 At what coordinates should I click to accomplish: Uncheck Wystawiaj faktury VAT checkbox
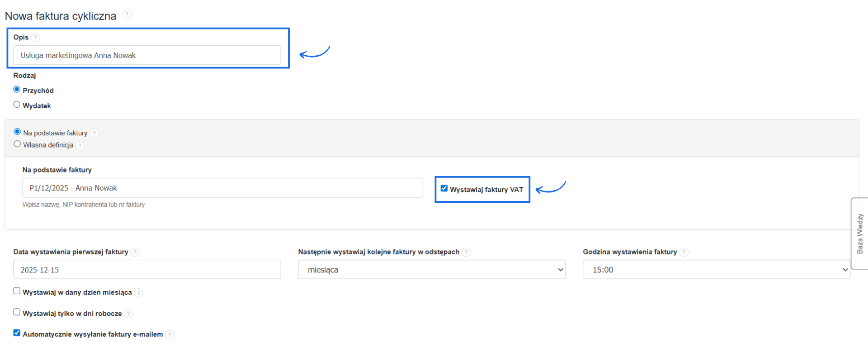444,188
